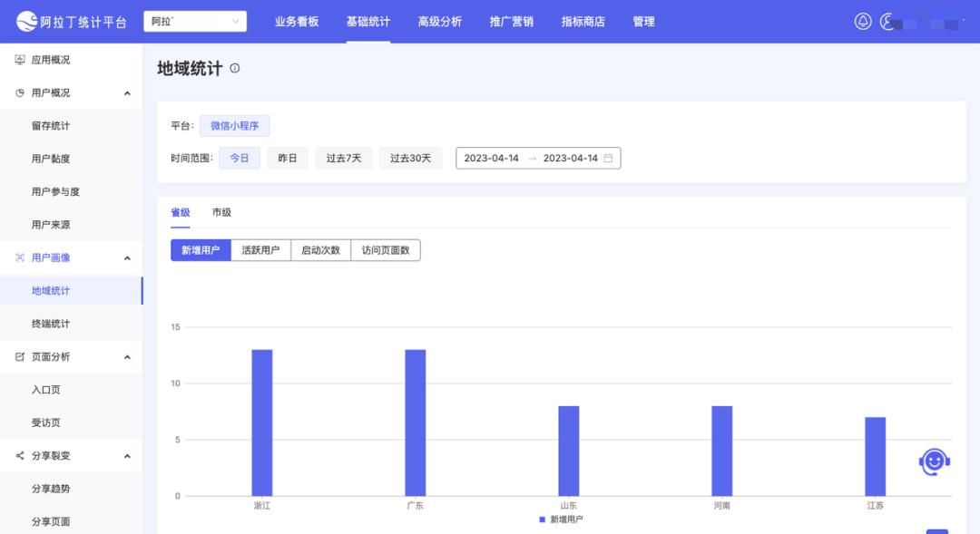Click the Aladdin platform logo icon
This screenshot has height=534, width=980.
click(28, 20)
